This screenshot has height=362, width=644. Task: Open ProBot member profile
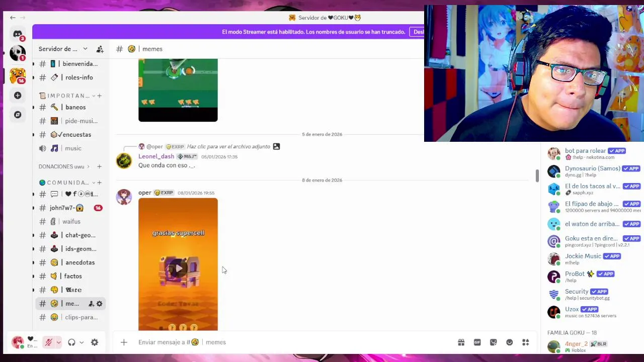[x=594, y=277]
